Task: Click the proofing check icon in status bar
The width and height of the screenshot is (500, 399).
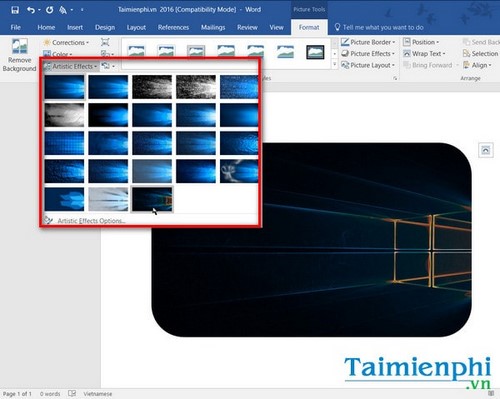Action: (x=72, y=394)
